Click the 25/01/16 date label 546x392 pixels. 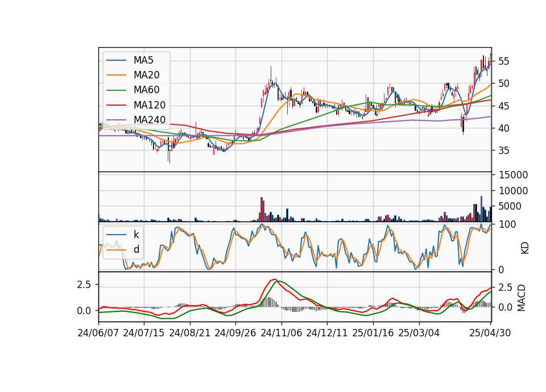click(x=373, y=333)
